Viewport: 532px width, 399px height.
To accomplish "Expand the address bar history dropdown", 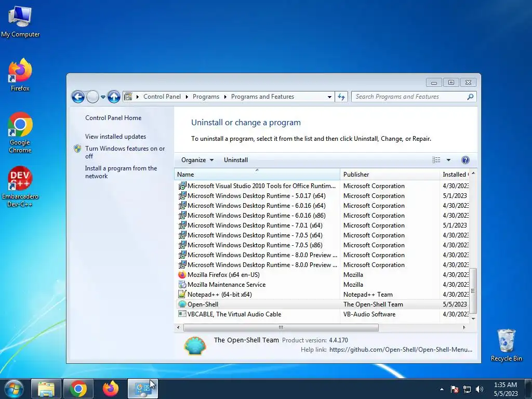I will tap(329, 97).
